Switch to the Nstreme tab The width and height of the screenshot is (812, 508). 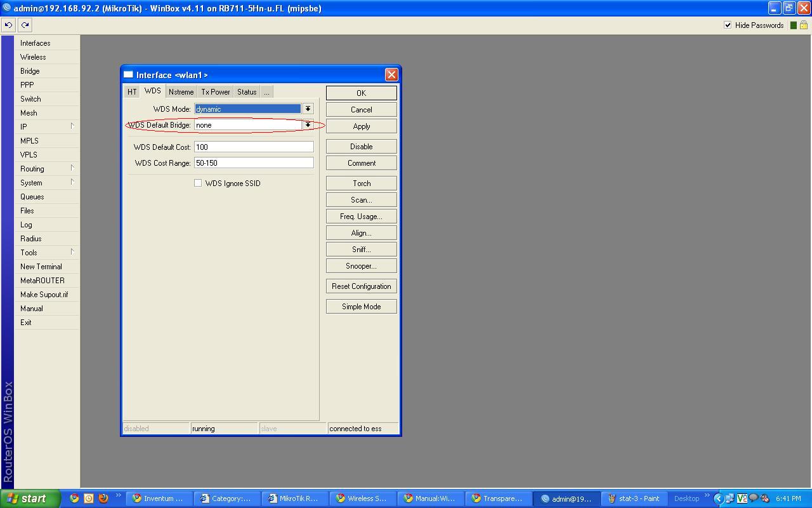click(x=181, y=92)
